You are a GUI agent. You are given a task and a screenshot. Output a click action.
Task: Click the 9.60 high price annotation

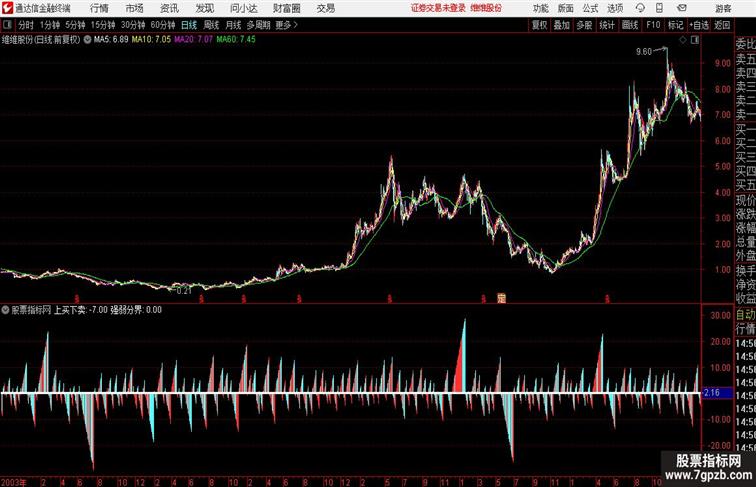[644, 52]
